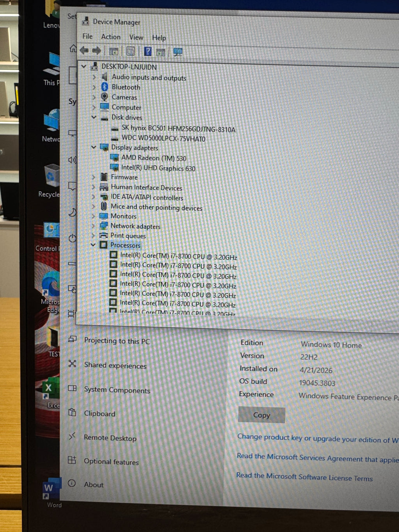Click Change product key or upgrade link
Screen dimensions: 399x532
click(318, 438)
